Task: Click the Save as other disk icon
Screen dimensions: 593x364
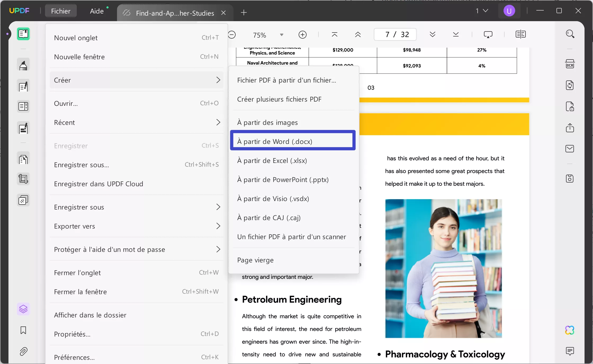Action: pyautogui.click(x=570, y=179)
